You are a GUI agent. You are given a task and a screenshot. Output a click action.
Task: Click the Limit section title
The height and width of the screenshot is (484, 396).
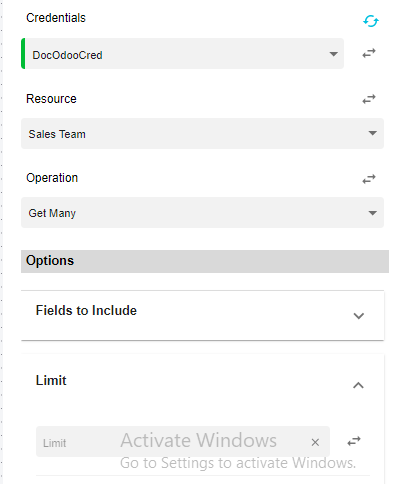coord(51,380)
